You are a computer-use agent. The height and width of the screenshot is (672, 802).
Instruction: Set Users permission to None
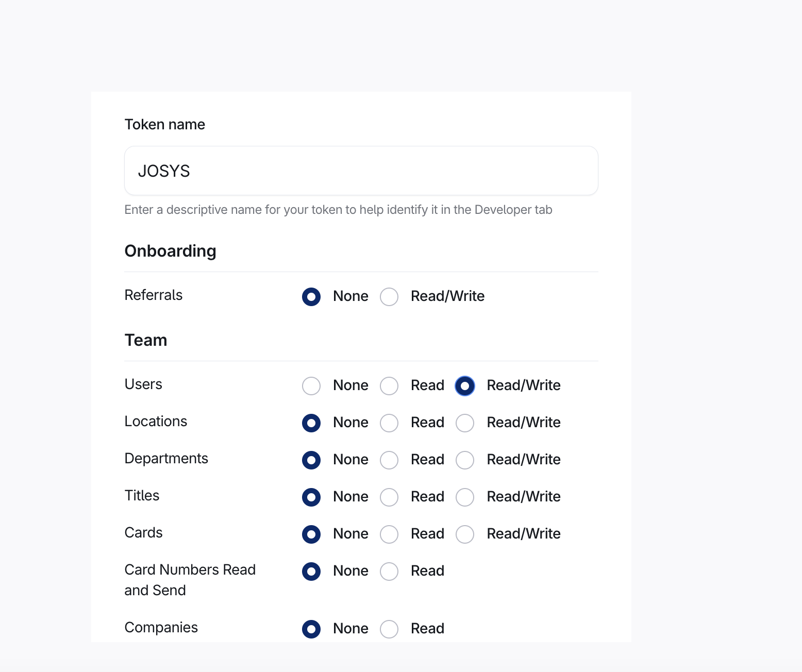pos(311,386)
